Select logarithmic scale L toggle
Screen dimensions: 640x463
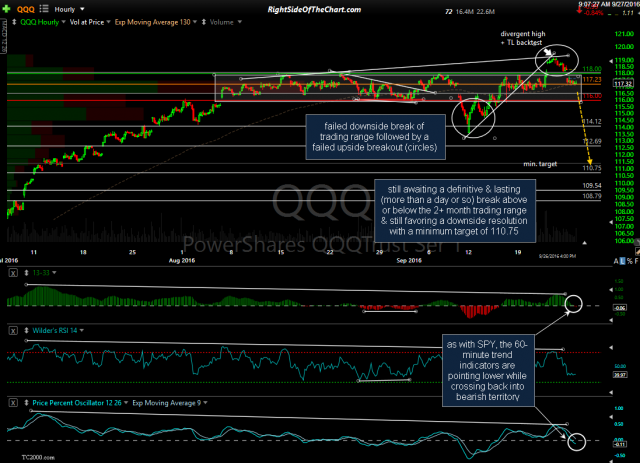click(x=622, y=261)
